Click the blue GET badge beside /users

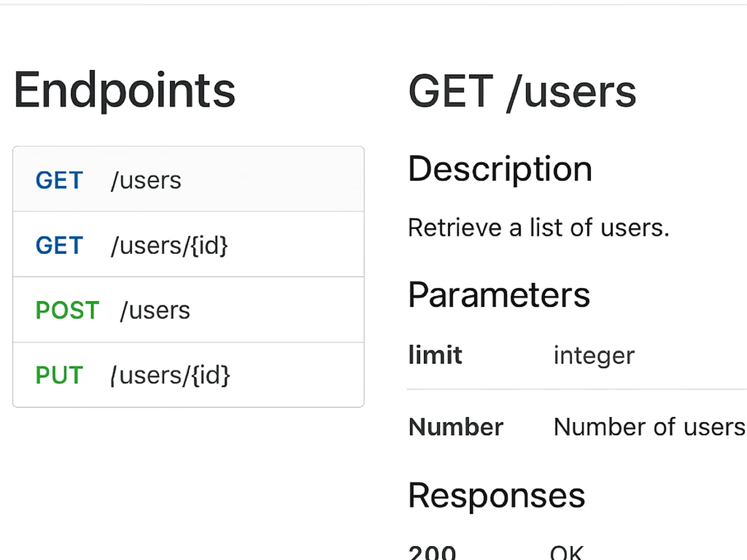[x=59, y=180]
